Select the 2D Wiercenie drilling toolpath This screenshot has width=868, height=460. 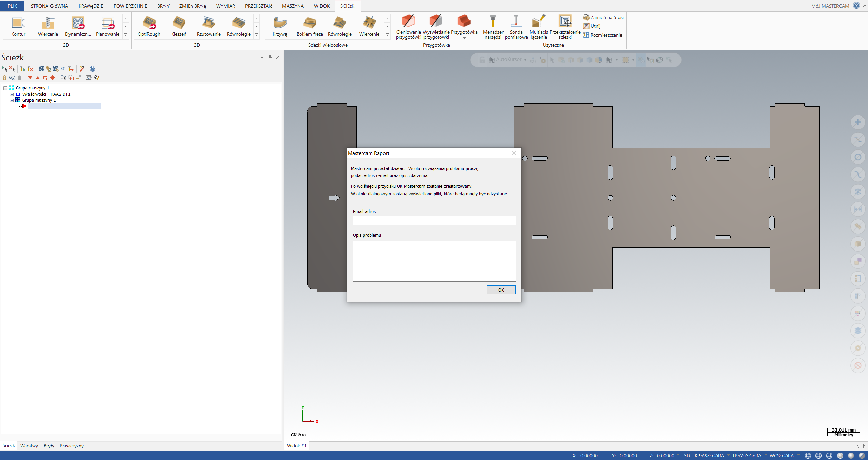click(48, 26)
